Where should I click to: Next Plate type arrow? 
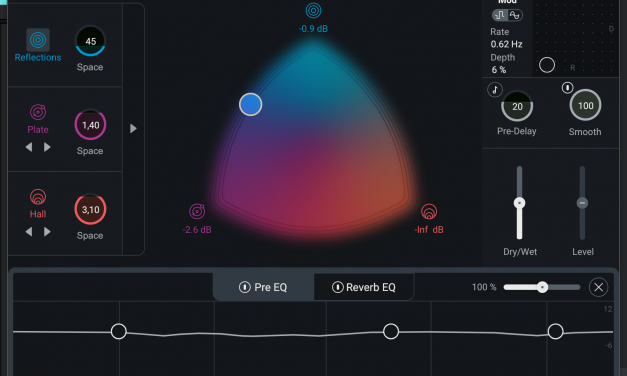click(x=47, y=147)
